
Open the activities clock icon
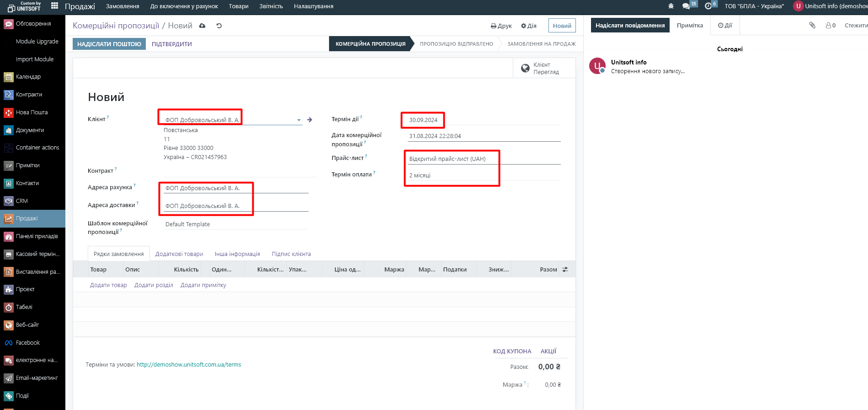[x=708, y=6]
